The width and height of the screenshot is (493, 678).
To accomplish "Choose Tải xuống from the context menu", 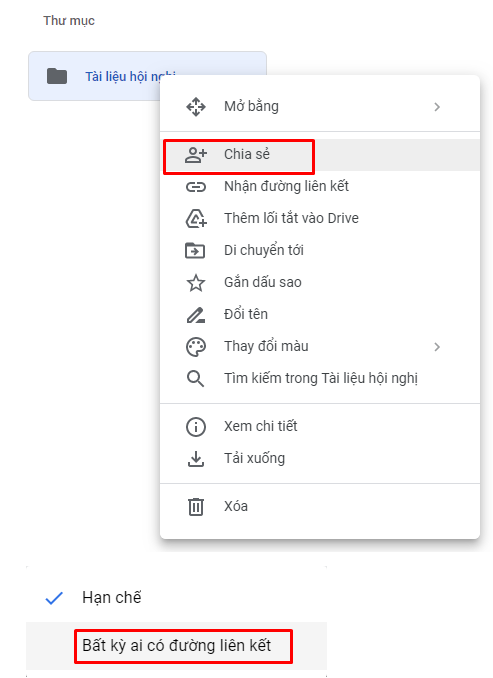I will click(320, 458).
